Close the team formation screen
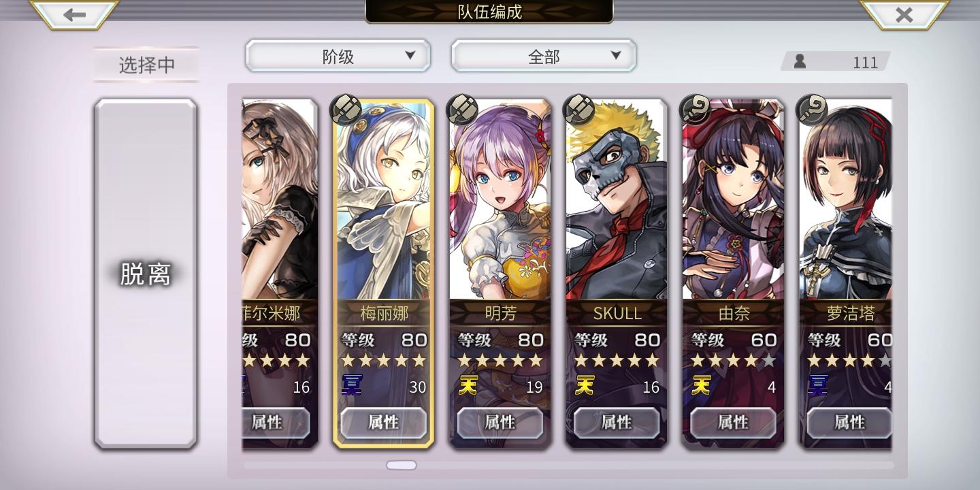This screenshot has width=980, height=490. coord(904,14)
